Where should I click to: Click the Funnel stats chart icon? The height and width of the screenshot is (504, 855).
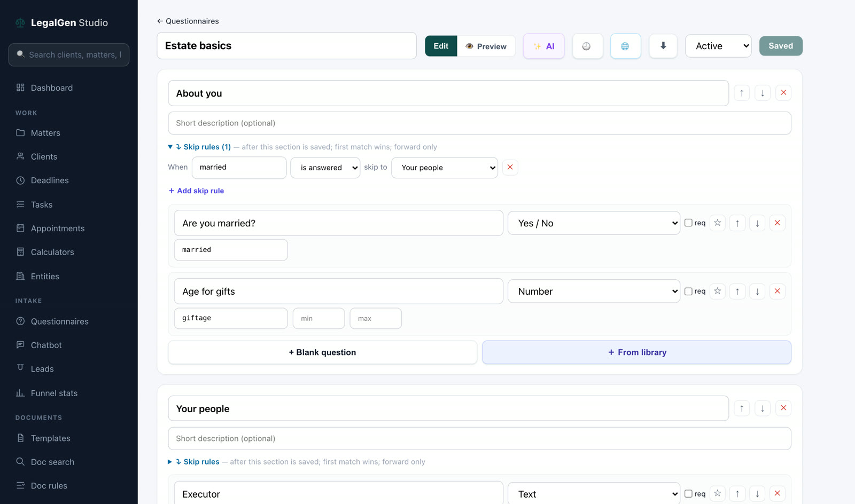[20, 393]
